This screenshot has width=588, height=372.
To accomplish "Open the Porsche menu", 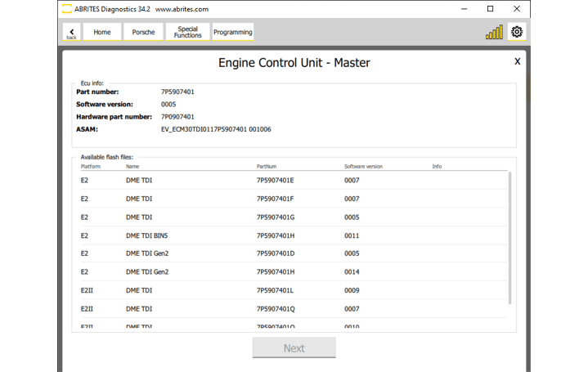I will pyautogui.click(x=143, y=32).
